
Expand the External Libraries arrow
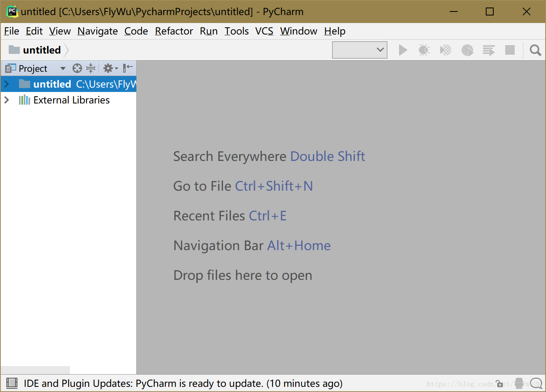(7, 100)
